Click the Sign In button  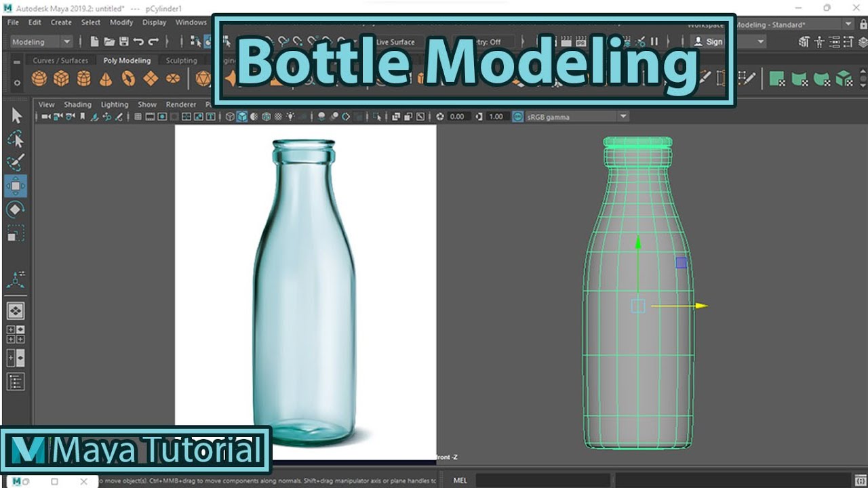(708, 42)
